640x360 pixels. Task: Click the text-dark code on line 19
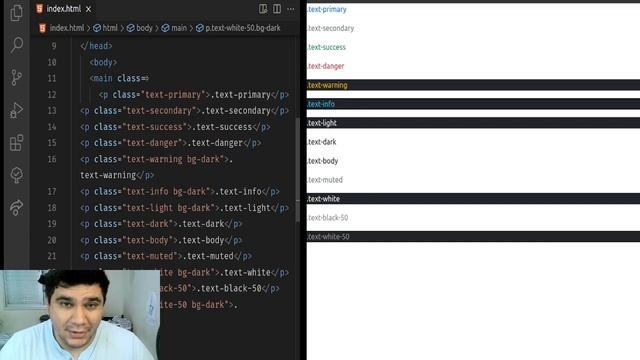[x=161, y=224]
